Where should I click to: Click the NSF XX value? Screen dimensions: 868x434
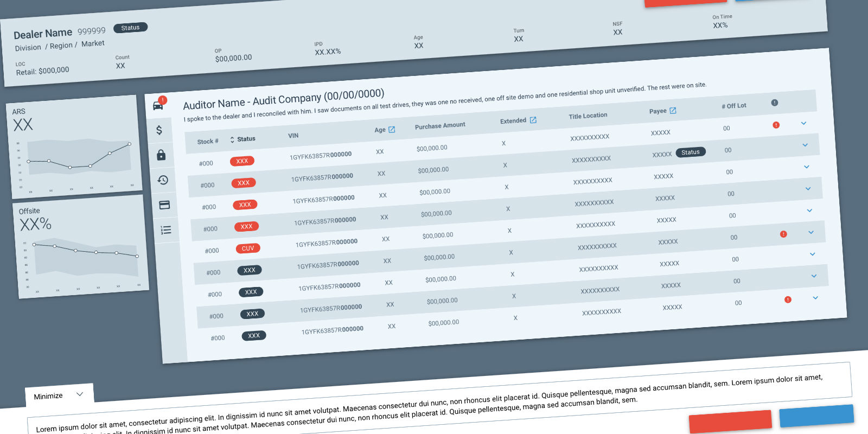tap(618, 33)
